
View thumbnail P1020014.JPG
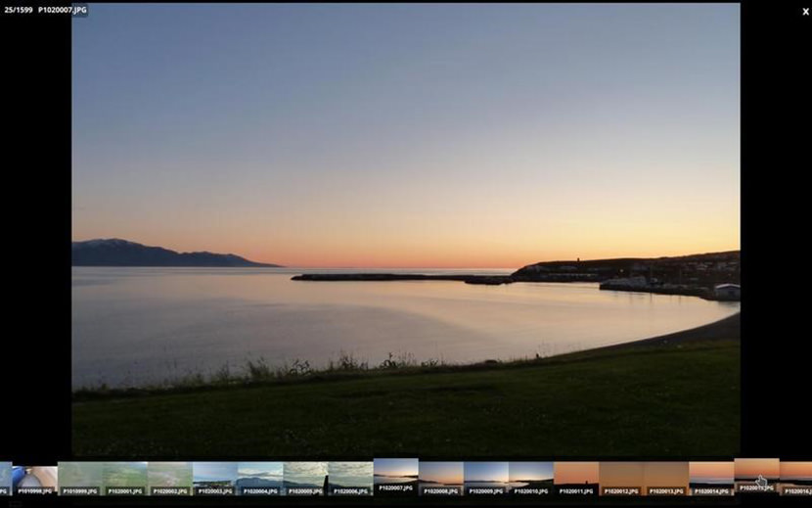pyautogui.click(x=711, y=479)
